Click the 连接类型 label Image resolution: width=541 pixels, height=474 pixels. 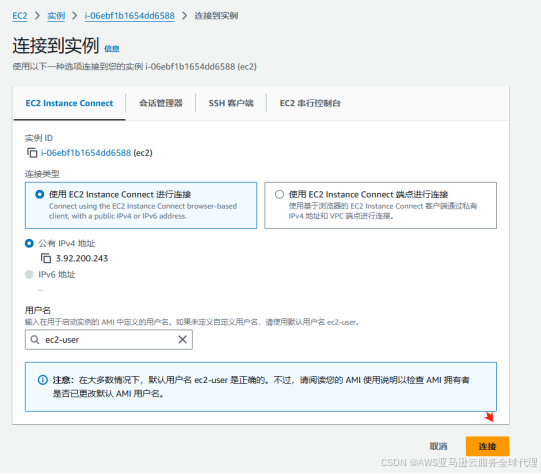pyautogui.click(x=42, y=174)
